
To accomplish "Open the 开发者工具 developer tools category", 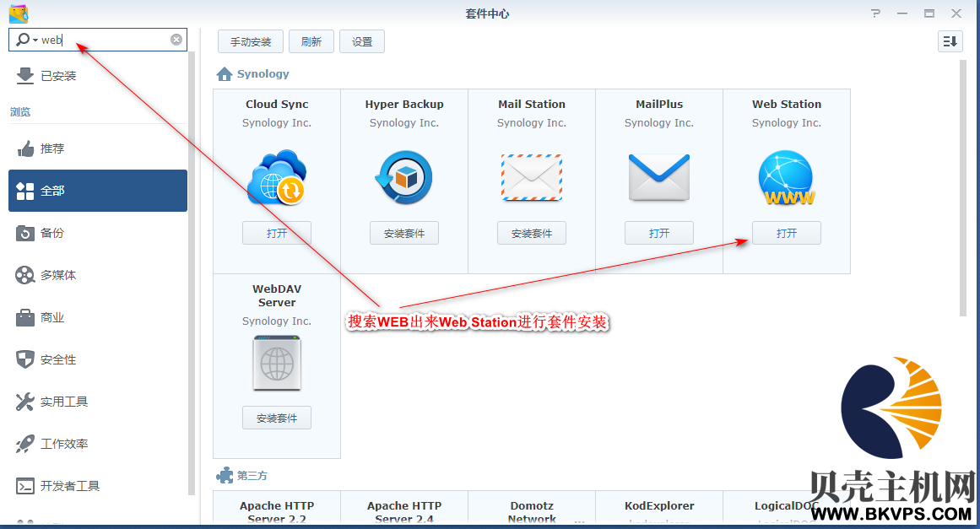I will coord(98,486).
